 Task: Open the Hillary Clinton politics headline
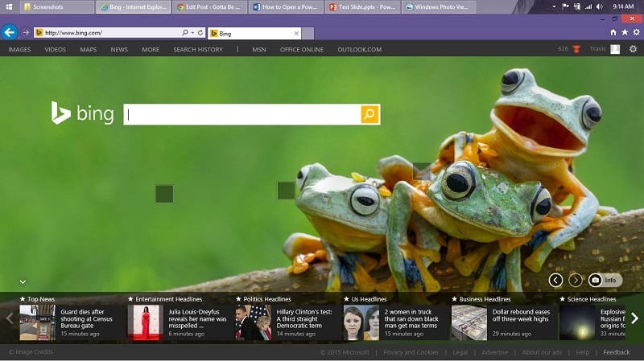(304, 318)
